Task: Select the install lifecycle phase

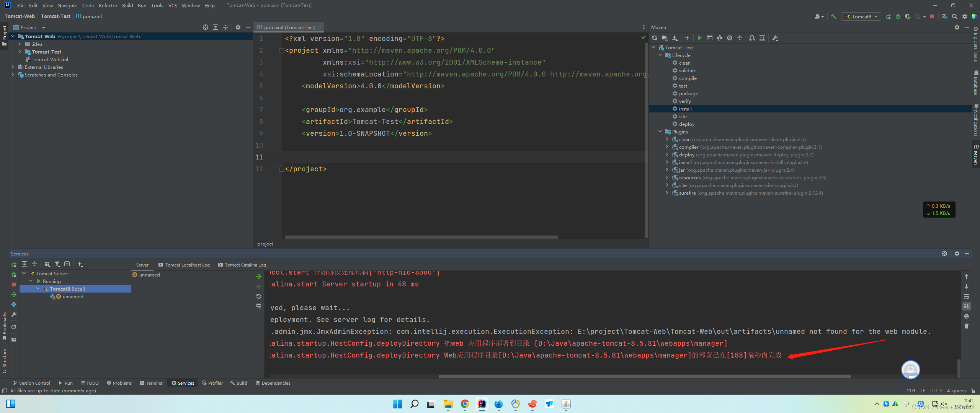Action: 810,109
